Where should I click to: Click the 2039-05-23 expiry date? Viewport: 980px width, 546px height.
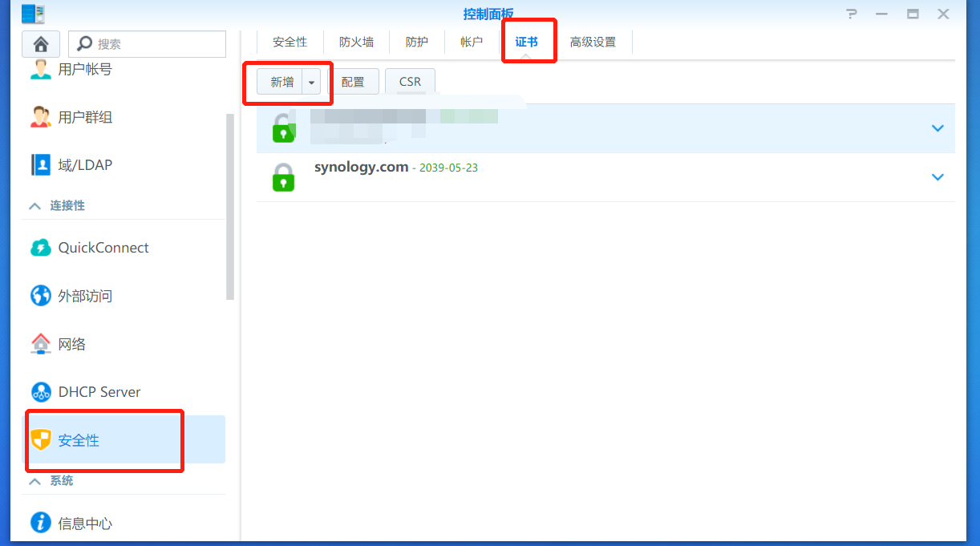click(x=448, y=168)
